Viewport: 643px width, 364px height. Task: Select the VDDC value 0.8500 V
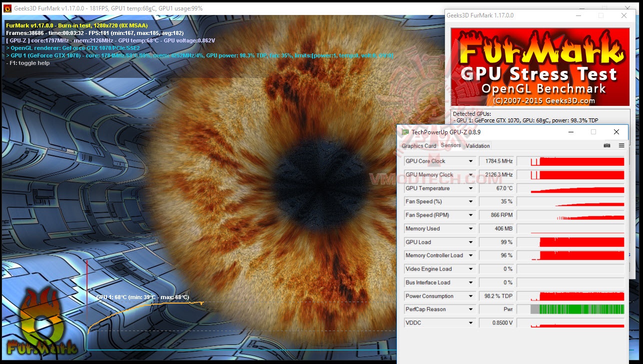(x=496, y=323)
